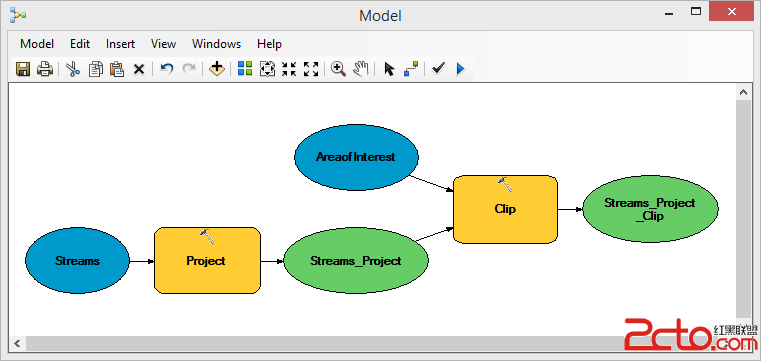Activate the magnifier Zoom tool
Screen dimensions: 761x361
338,69
